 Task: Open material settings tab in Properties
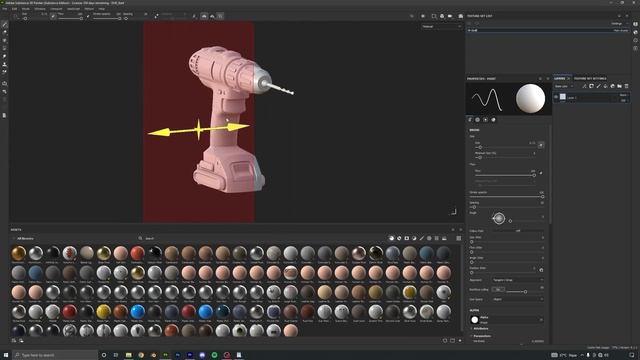pyautogui.click(x=493, y=120)
